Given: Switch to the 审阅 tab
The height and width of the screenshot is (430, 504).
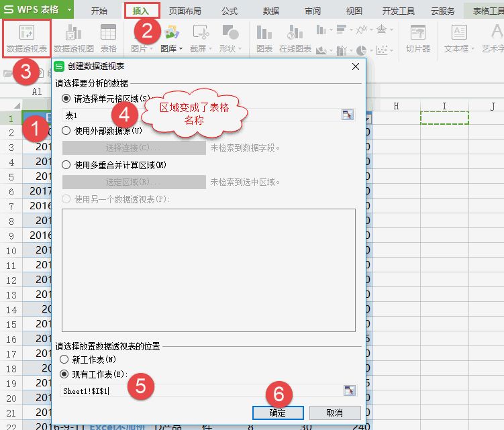Looking at the screenshot, I should click(313, 11).
